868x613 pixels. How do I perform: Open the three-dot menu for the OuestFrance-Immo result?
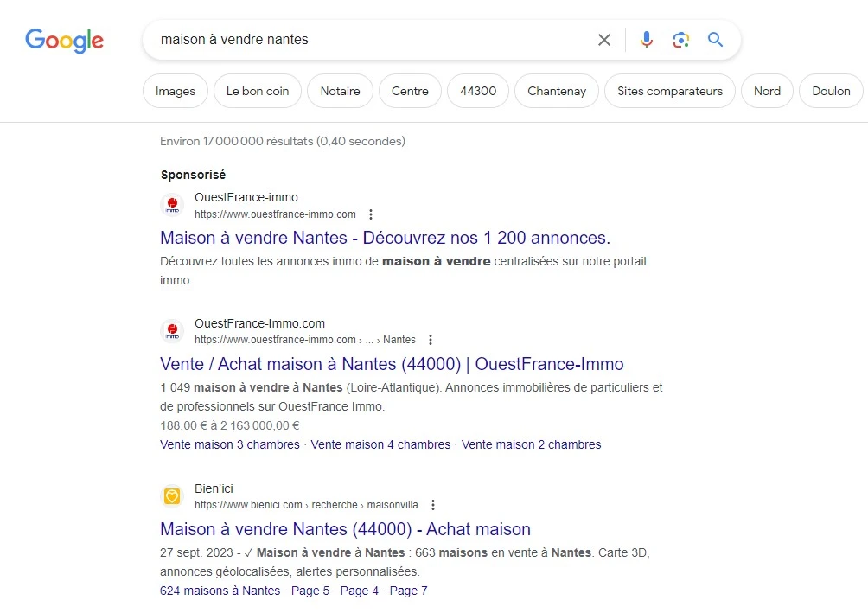click(x=431, y=339)
